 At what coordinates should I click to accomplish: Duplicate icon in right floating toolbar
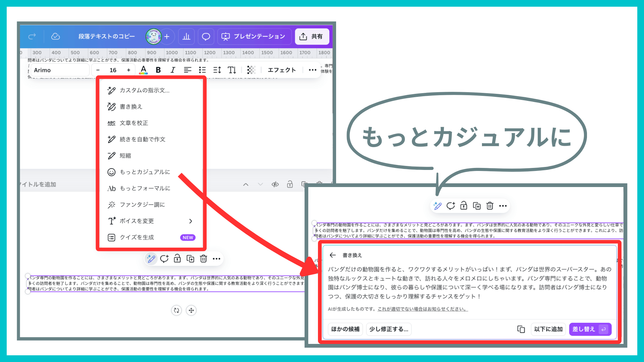pos(477,206)
